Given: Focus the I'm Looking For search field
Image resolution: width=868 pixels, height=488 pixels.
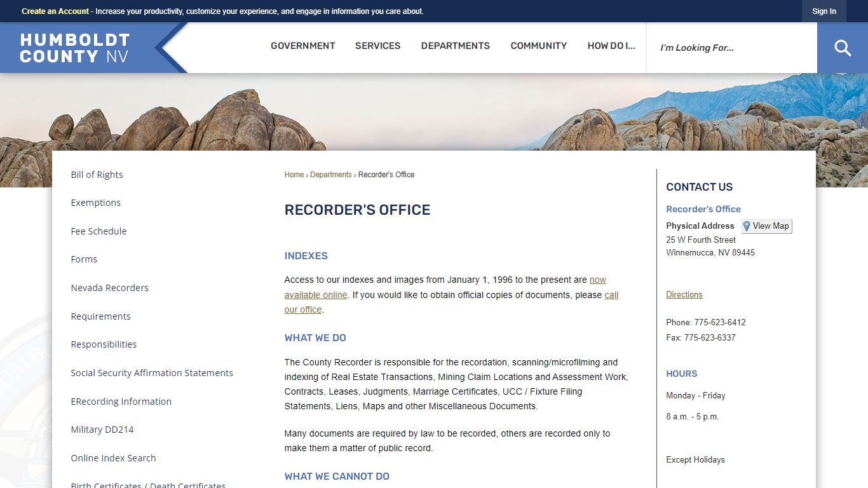Looking at the screenshot, I should click(x=732, y=48).
